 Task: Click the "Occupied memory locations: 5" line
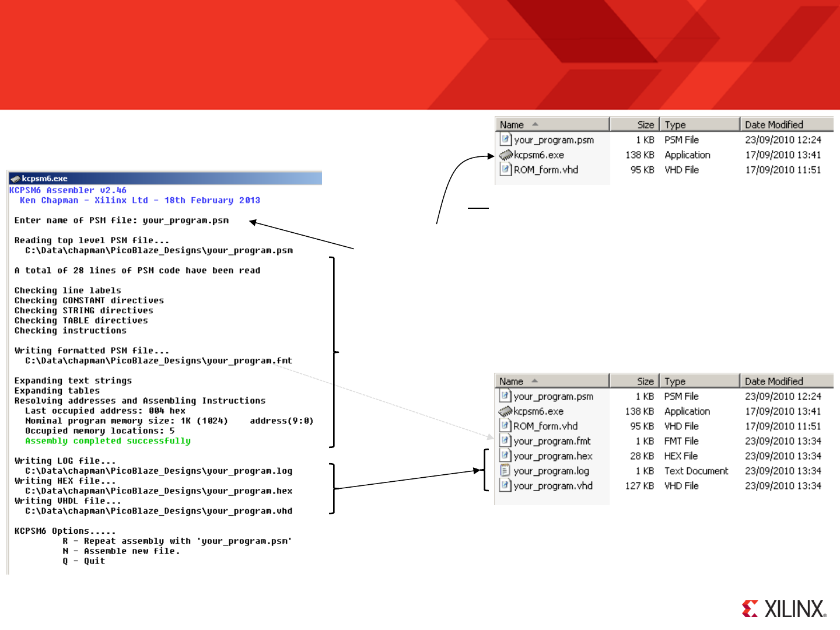pyautogui.click(x=100, y=431)
